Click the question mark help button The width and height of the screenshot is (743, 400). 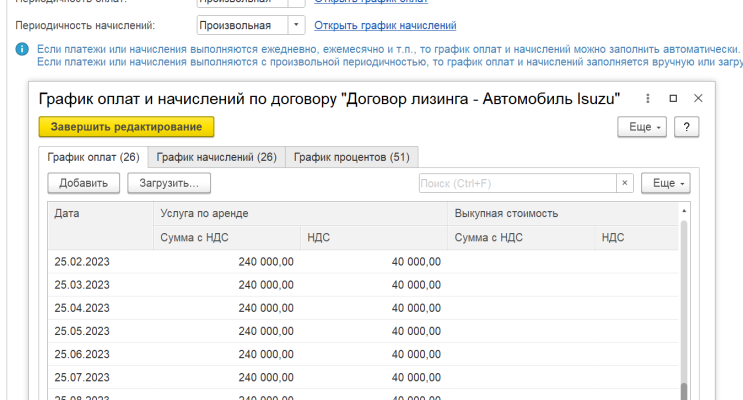(x=686, y=128)
